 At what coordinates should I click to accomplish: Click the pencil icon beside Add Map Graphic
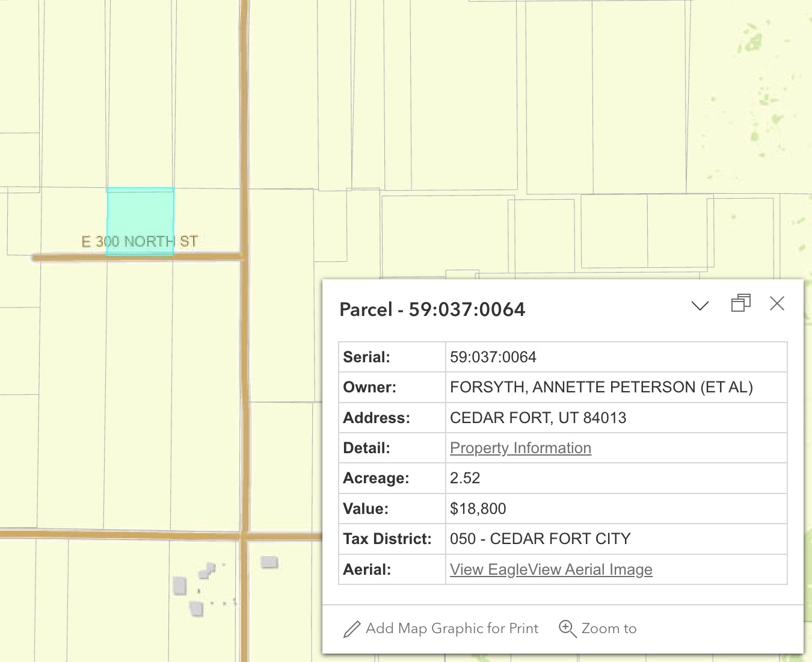[352, 630]
